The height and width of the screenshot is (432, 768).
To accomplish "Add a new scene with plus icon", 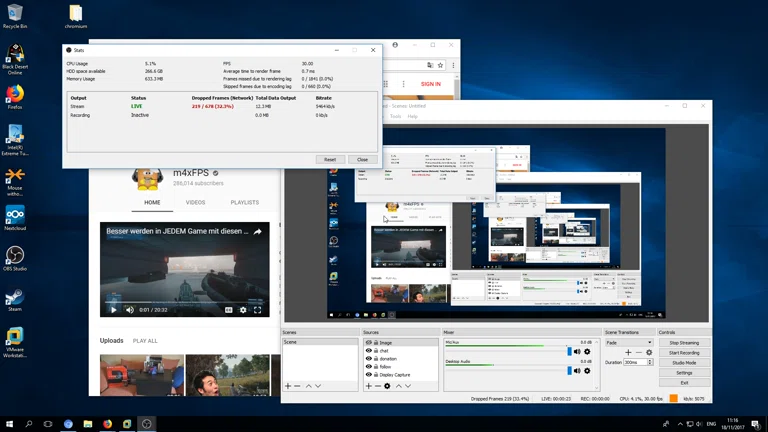I will pyautogui.click(x=288, y=386).
